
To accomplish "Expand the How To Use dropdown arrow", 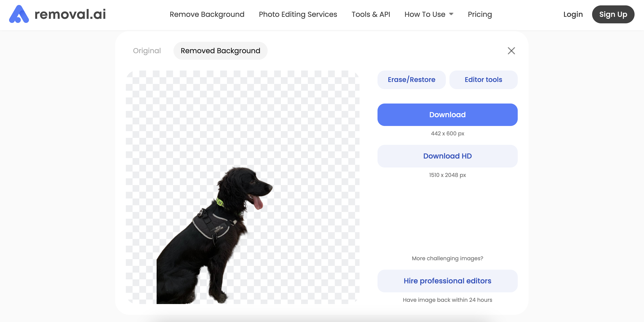I will [x=451, y=14].
